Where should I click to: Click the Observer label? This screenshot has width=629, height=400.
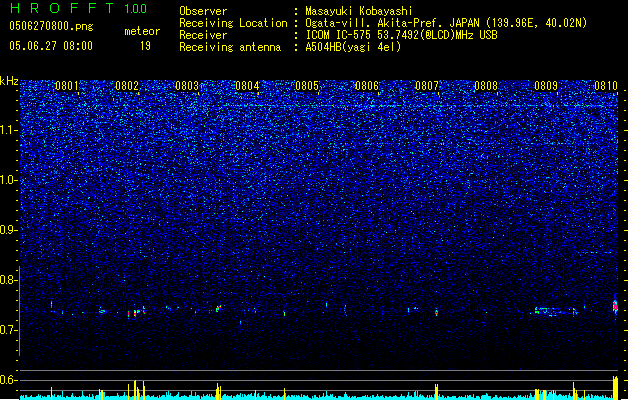click(x=203, y=11)
